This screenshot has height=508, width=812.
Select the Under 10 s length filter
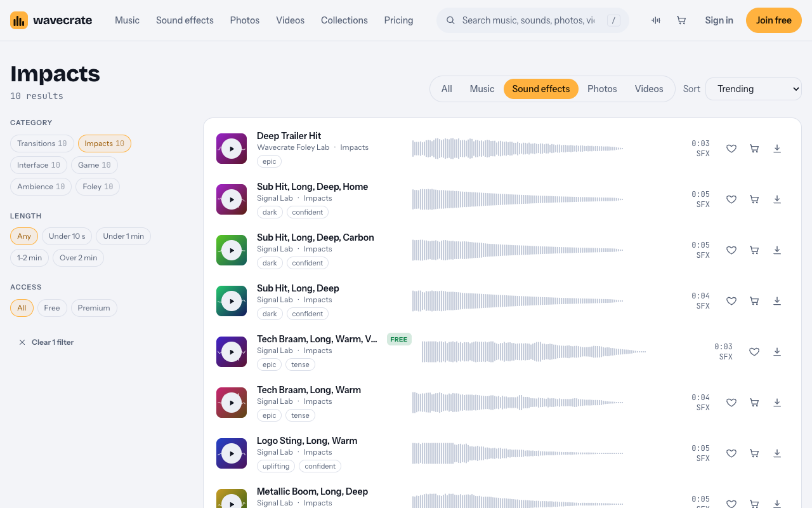point(67,236)
